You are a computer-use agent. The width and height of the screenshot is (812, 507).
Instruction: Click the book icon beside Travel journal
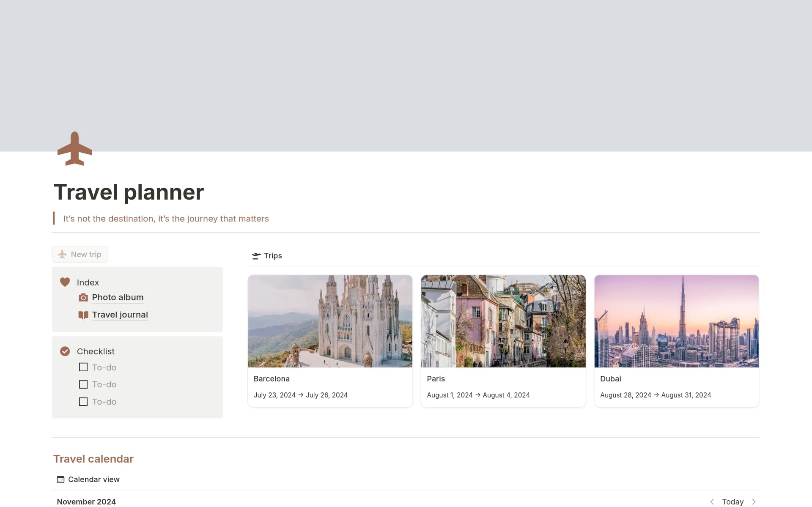(x=83, y=315)
